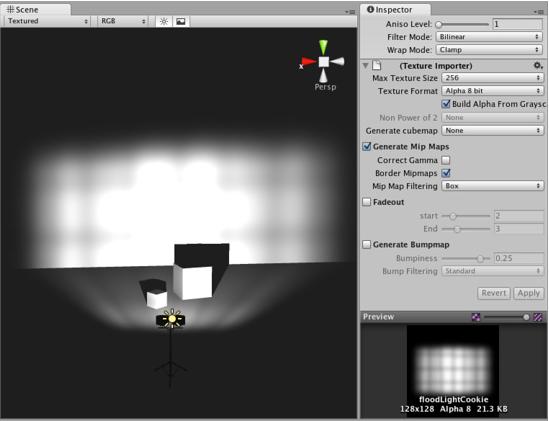The width and height of the screenshot is (549, 421).
Task: Click the Fadeout start value field
Action: coord(518,215)
